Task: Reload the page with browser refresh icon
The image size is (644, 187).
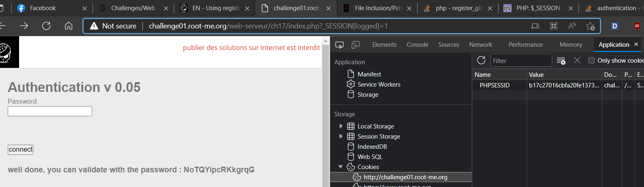Action: click(46, 26)
